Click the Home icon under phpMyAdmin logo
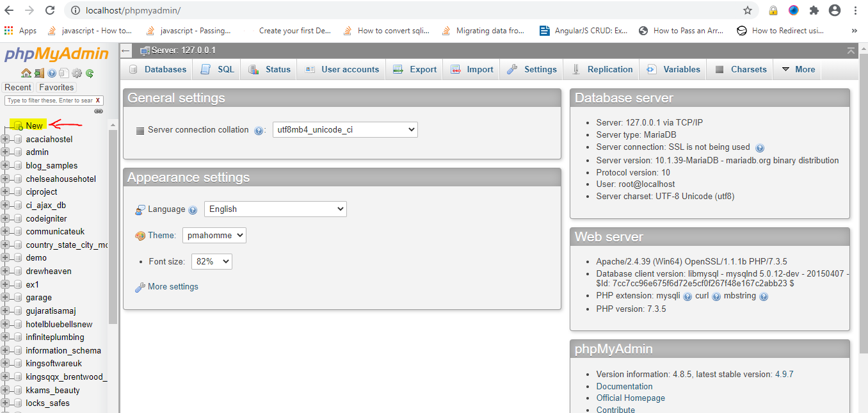 point(26,73)
